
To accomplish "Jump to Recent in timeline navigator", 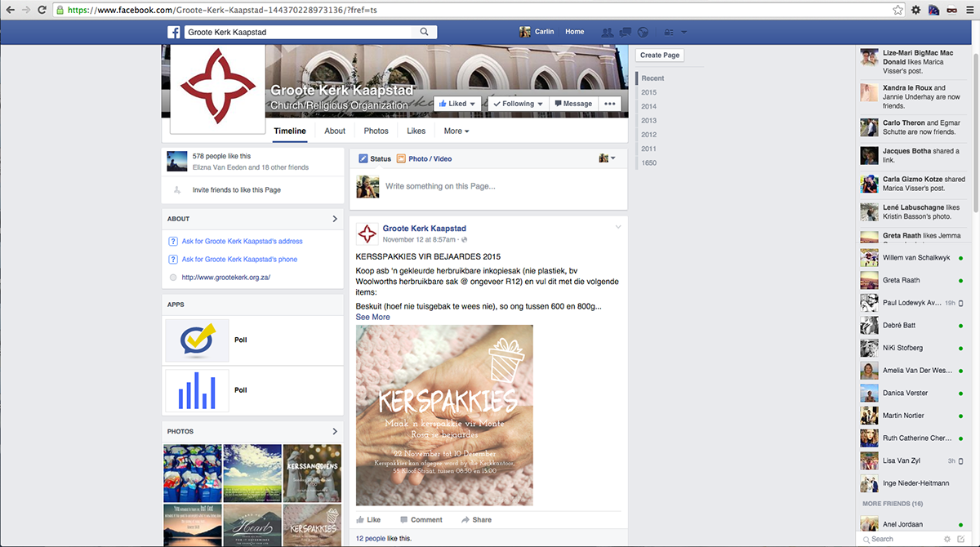I will [653, 78].
